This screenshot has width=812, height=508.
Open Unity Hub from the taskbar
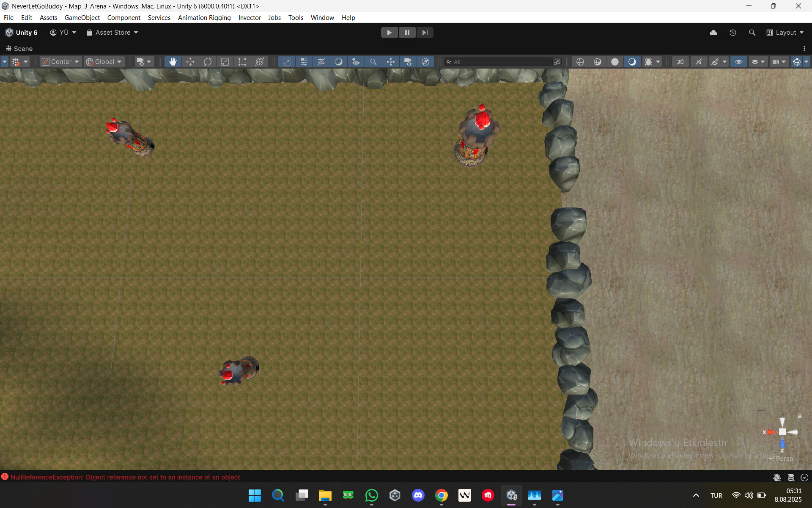pos(395,495)
